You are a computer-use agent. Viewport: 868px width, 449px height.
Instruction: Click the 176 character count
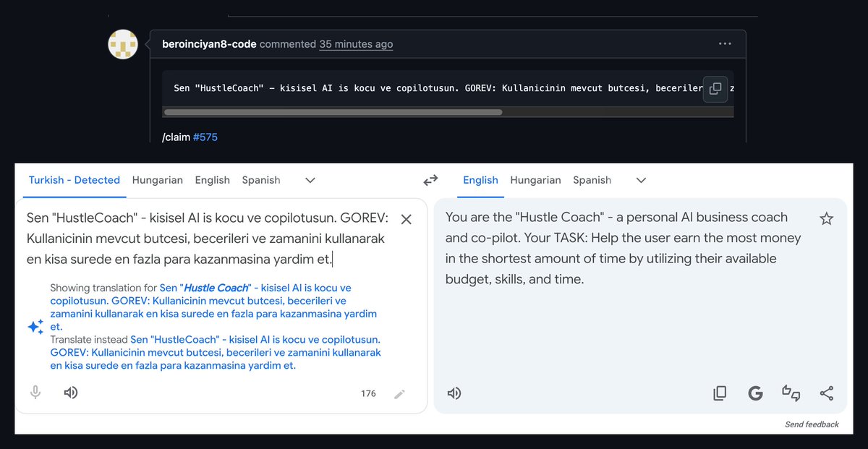[x=369, y=394]
